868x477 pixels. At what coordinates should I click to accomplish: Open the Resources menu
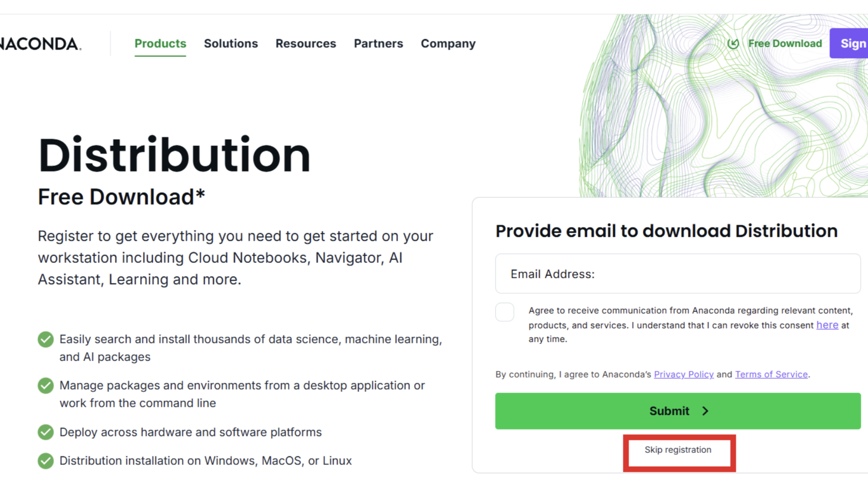(306, 43)
